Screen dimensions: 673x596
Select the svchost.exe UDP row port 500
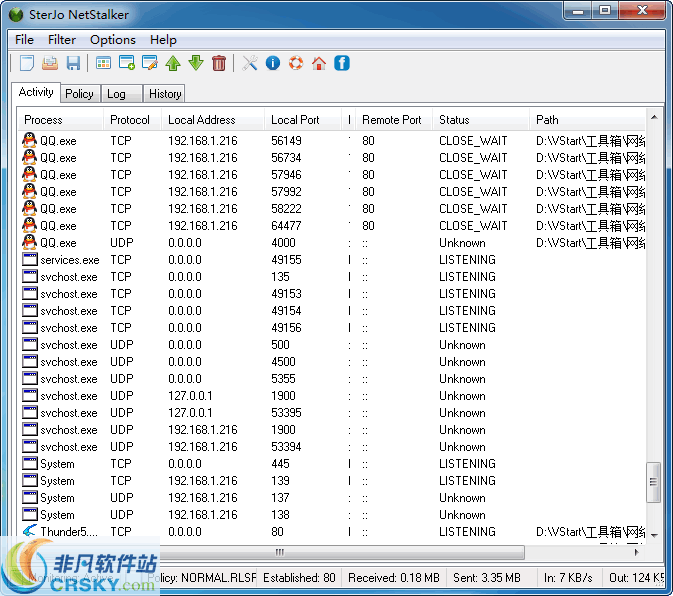(x=332, y=345)
